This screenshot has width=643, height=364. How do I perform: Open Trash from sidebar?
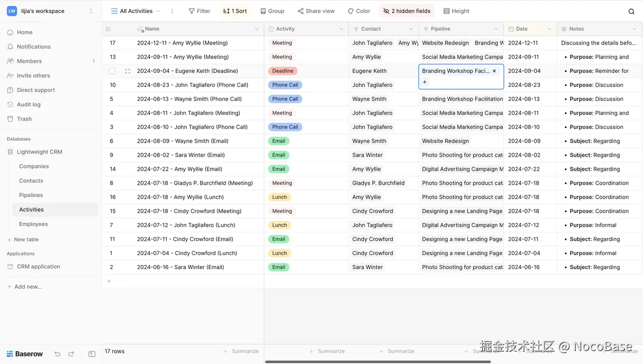click(x=24, y=119)
